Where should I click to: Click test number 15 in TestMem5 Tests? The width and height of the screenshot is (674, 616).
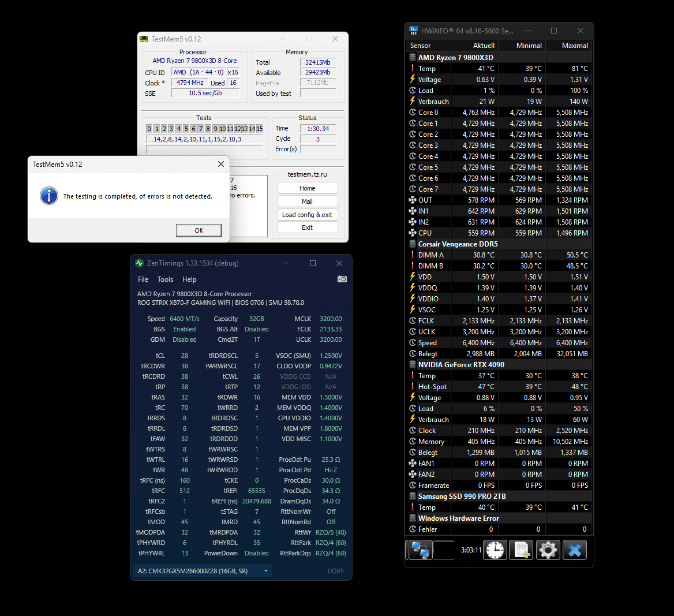point(260,129)
